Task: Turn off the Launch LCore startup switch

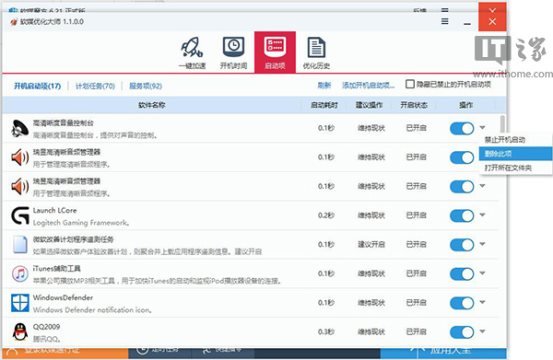Action: [462, 216]
